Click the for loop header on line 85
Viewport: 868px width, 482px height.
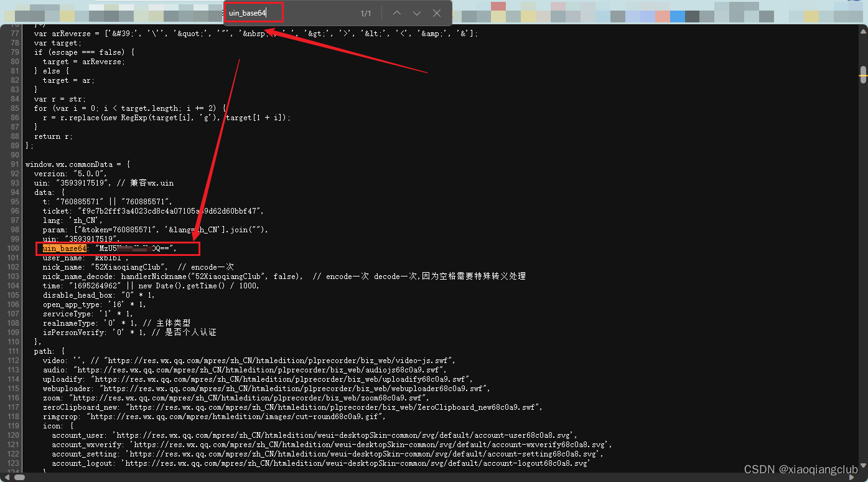pyautogui.click(x=130, y=108)
